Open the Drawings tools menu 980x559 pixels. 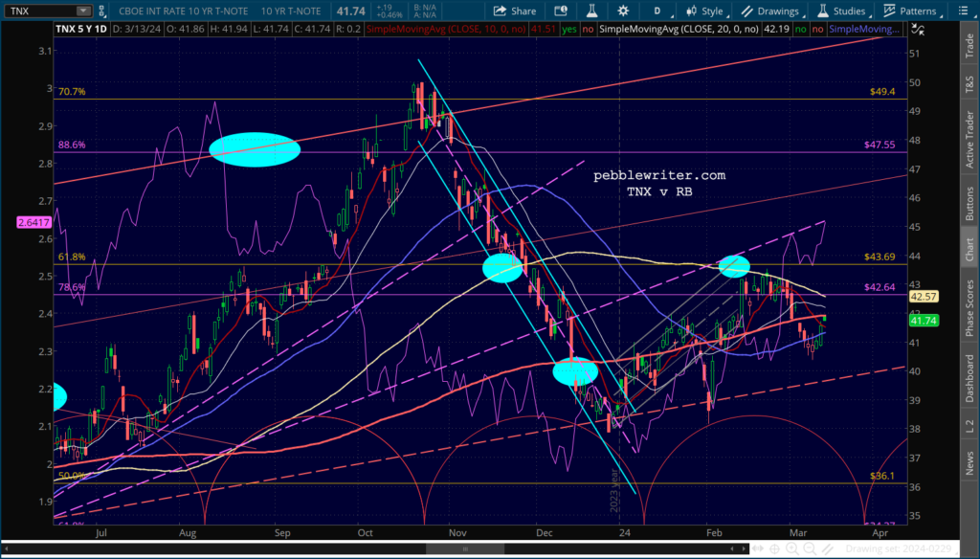coord(771,11)
